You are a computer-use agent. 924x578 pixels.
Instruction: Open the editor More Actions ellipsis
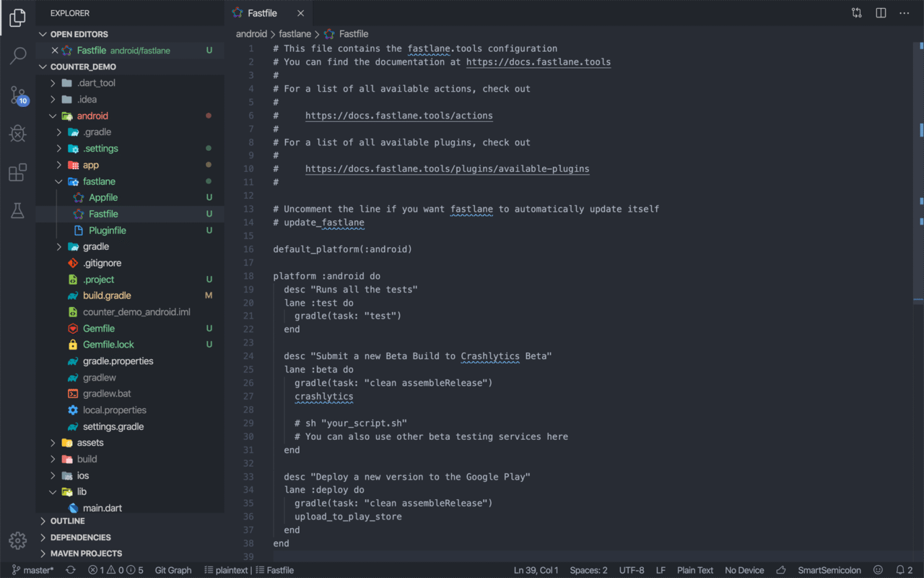[x=904, y=13]
